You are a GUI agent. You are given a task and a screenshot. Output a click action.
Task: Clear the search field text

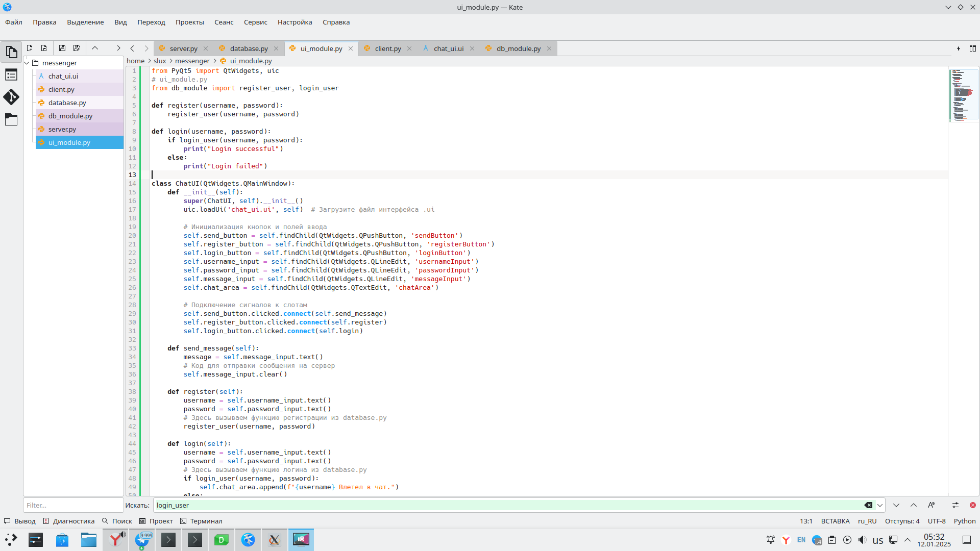(x=868, y=505)
